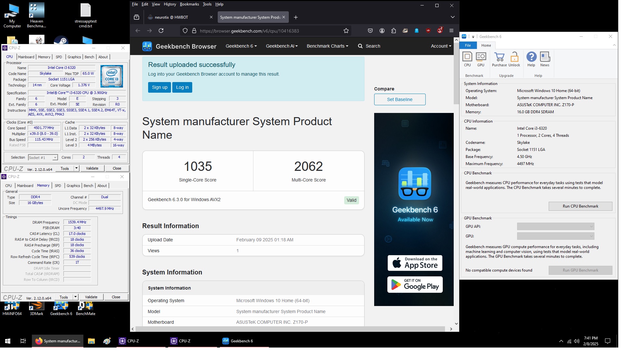Open the HWiNFO64 desktop shortcut

point(12,308)
